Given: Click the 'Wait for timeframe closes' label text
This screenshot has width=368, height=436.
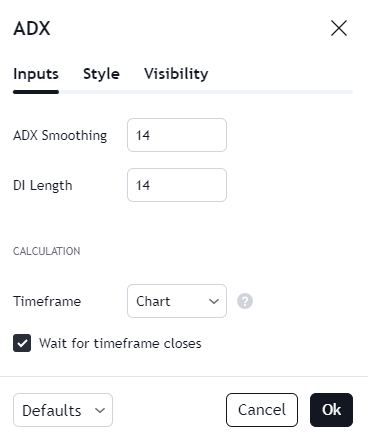Looking at the screenshot, I should point(120,343).
